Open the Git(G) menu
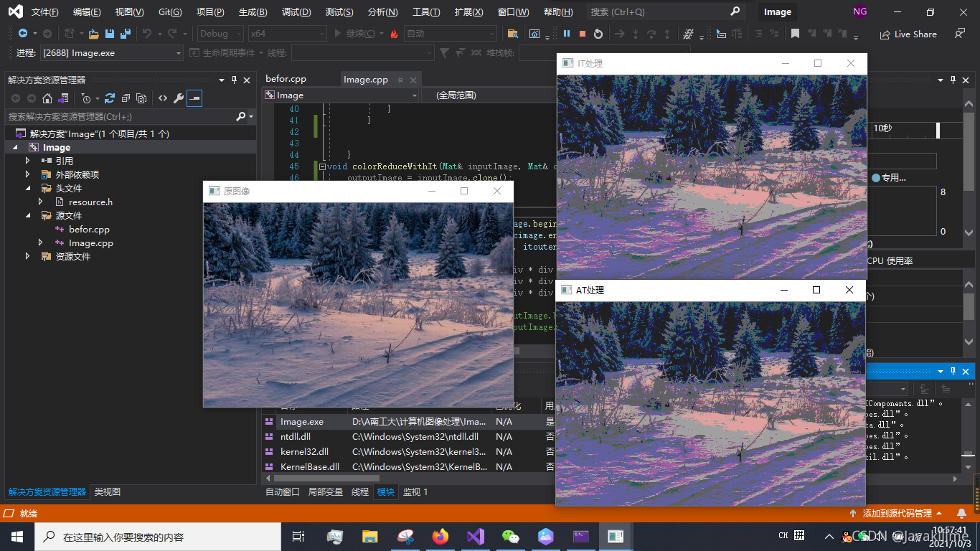 pyautogui.click(x=170, y=12)
